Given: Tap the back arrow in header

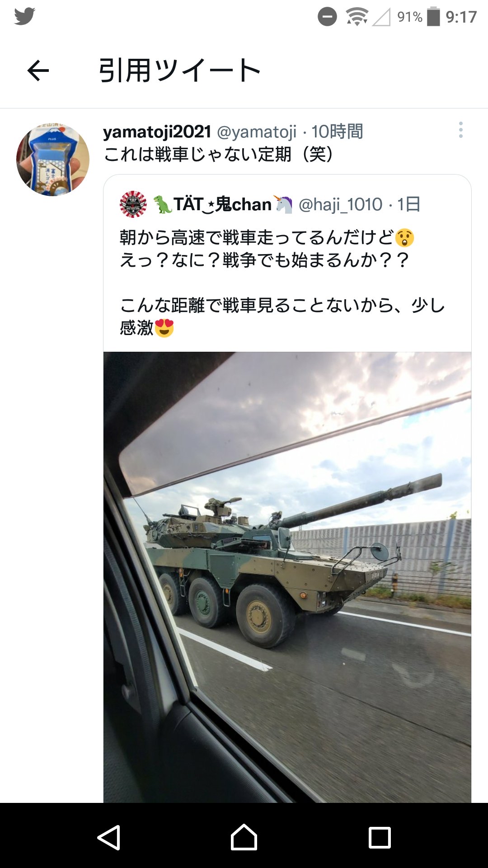Looking at the screenshot, I should coord(38,71).
